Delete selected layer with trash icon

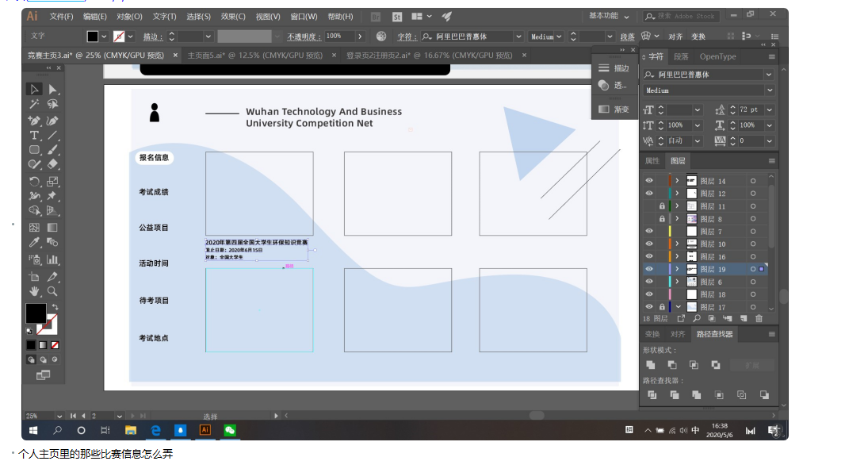759,318
